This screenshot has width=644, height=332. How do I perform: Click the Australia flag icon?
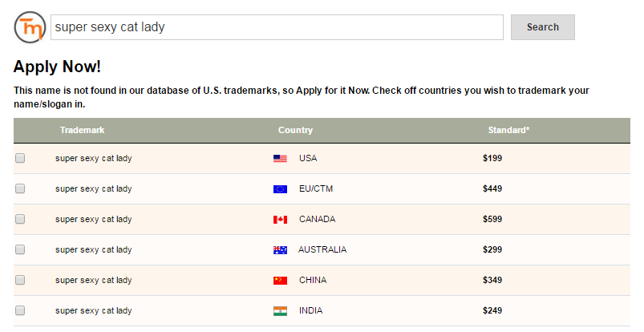280,250
